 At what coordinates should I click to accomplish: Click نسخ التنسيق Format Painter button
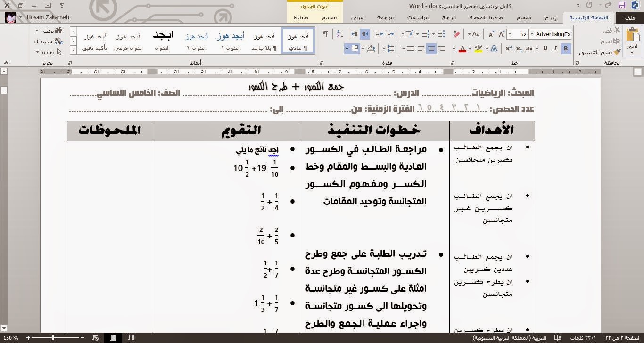click(600, 52)
